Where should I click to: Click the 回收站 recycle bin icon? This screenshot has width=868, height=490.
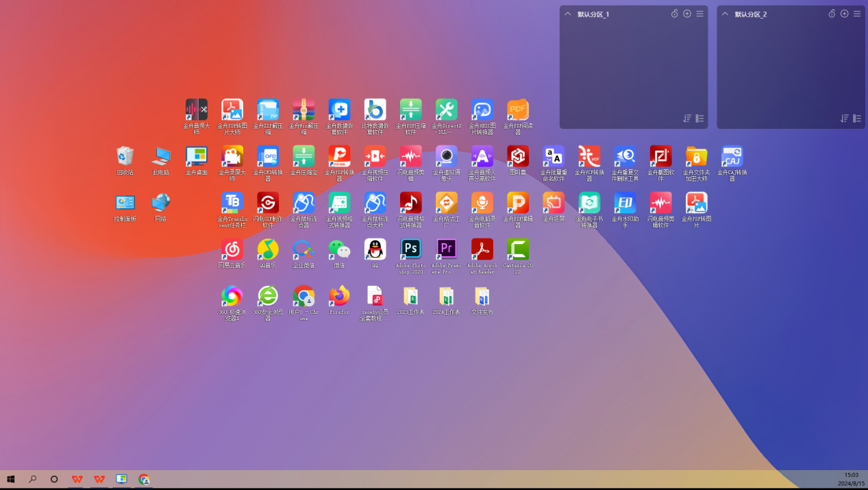click(125, 156)
